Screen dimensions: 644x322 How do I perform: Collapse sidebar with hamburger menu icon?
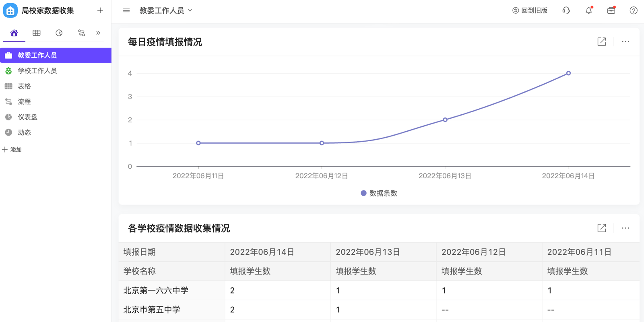[x=126, y=10]
